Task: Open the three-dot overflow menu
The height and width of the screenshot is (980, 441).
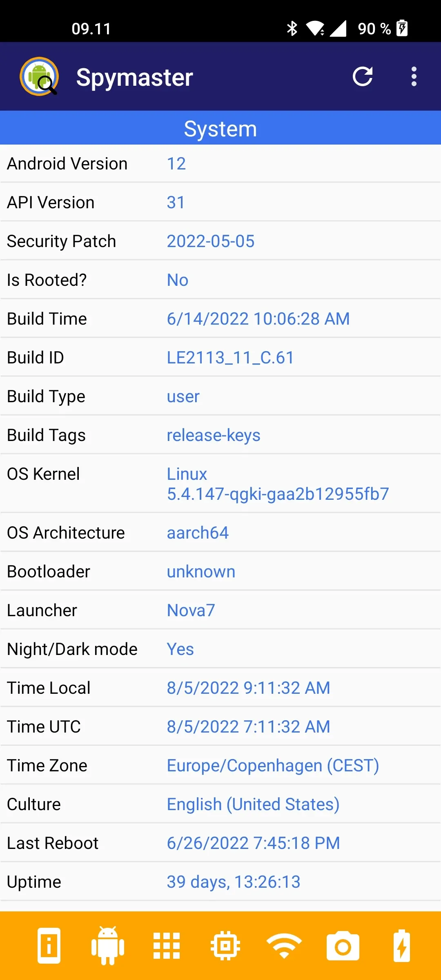Action: click(x=414, y=76)
